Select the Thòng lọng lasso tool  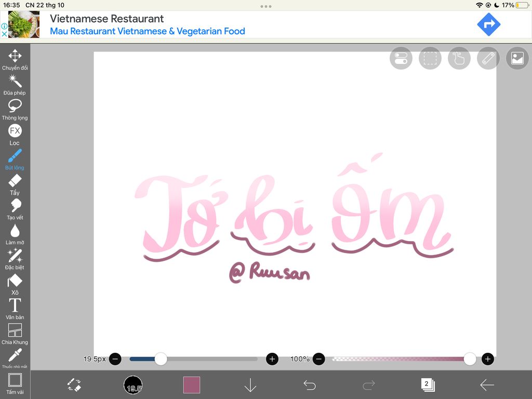pyautogui.click(x=15, y=110)
